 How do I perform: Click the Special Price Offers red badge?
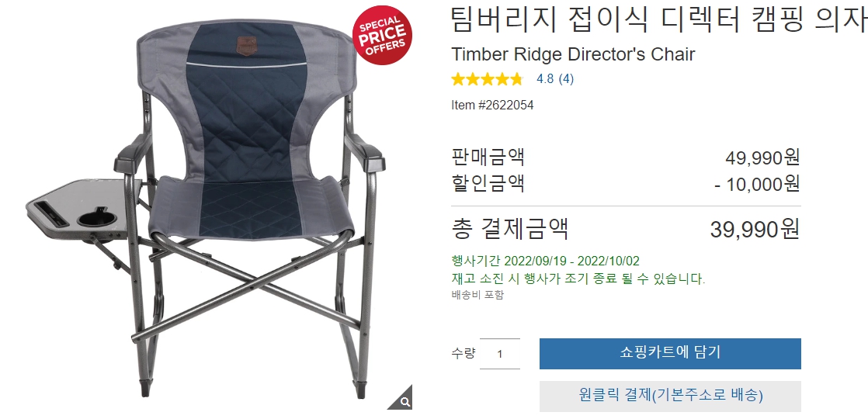[383, 35]
